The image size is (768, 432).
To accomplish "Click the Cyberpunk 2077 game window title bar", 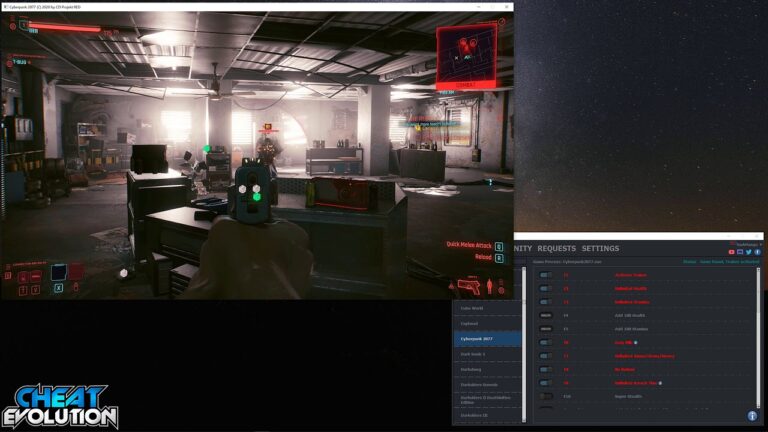I will tap(257, 7).
